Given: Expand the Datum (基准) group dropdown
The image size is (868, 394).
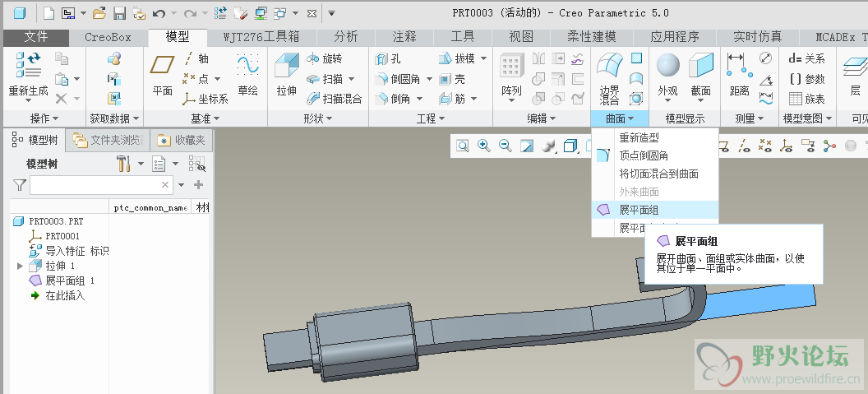Looking at the screenshot, I should [205, 118].
